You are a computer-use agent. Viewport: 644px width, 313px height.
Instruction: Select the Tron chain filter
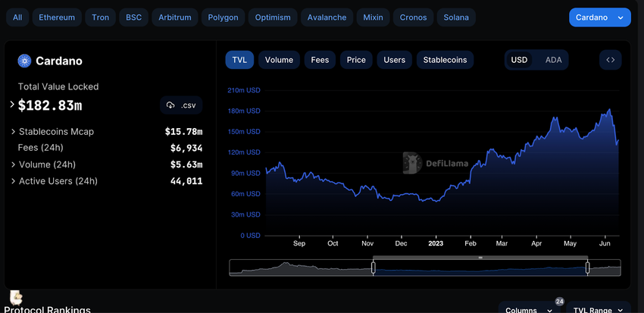tap(100, 17)
